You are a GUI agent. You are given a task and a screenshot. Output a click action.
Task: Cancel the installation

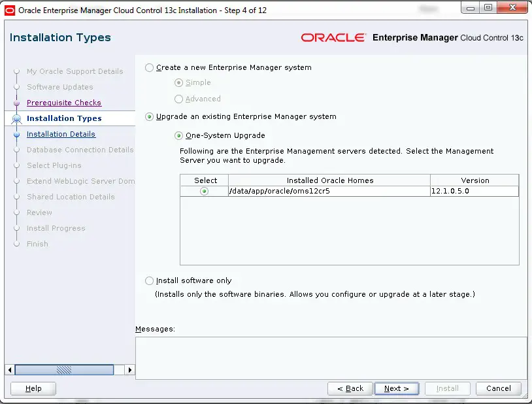coord(499,388)
